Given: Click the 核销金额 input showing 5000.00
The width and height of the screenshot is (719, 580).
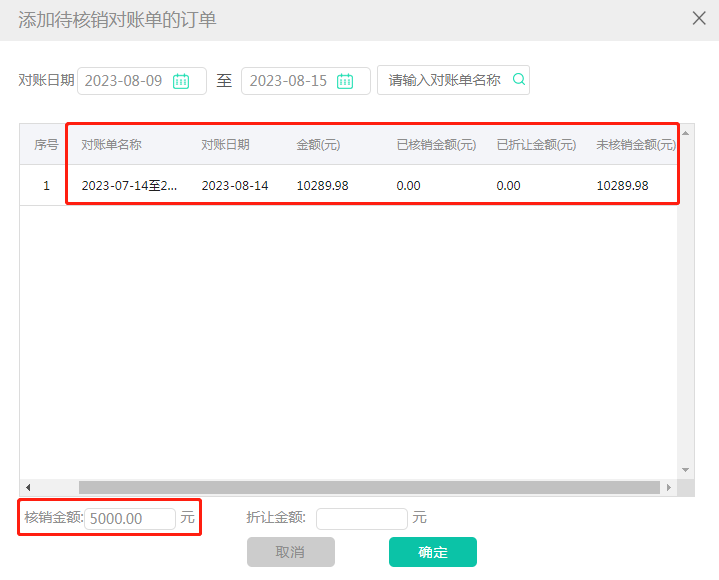Looking at the screenshot, I should pyautogui.click(x=130, y=518).
